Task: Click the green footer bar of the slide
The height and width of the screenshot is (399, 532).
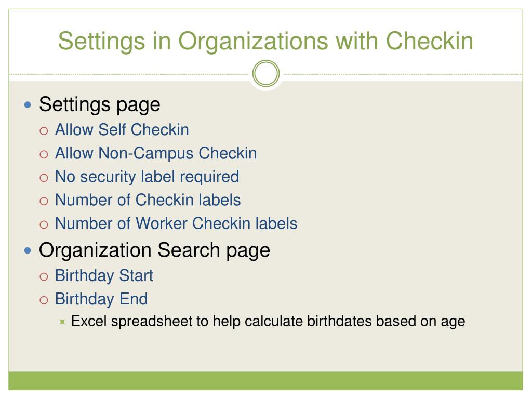Action: [x=265, y=381]
